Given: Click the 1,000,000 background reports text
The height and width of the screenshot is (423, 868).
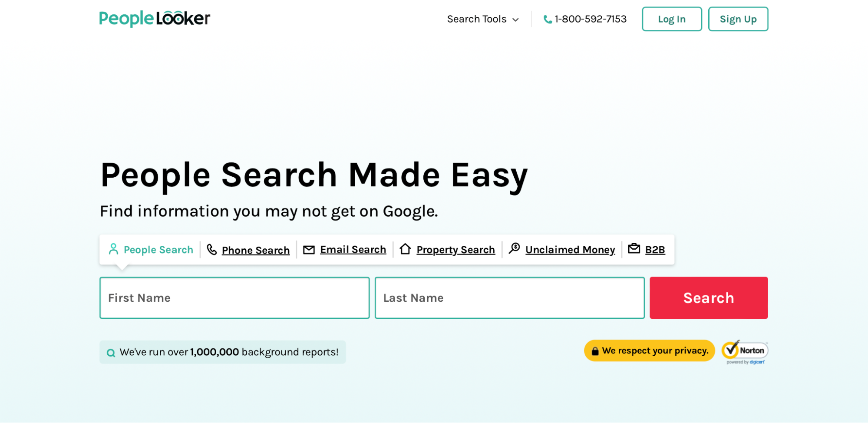Looking at the screenshot, I should click(x=229, y=352).
